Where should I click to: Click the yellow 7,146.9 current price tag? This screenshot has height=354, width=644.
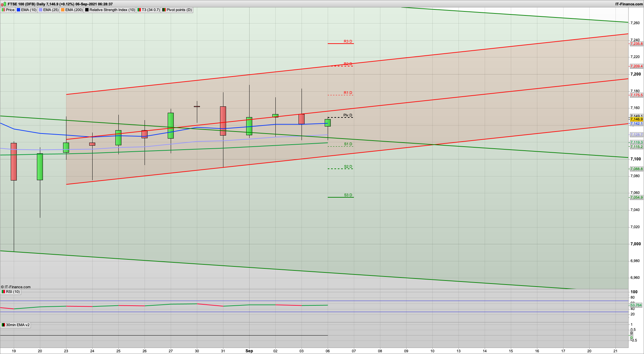click(x=636, y=119)
